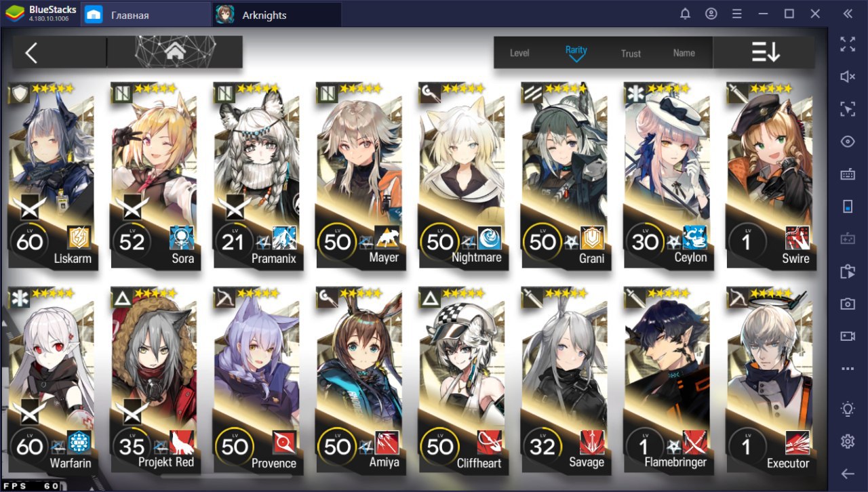Sort operators by Trust
Screen dimensions: 868x492
631,53
